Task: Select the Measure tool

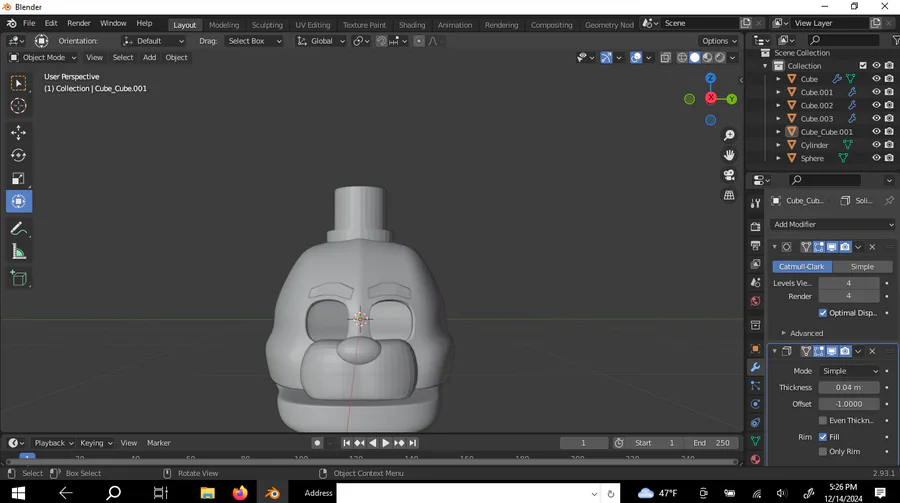Action: click(x=18, y=252)
